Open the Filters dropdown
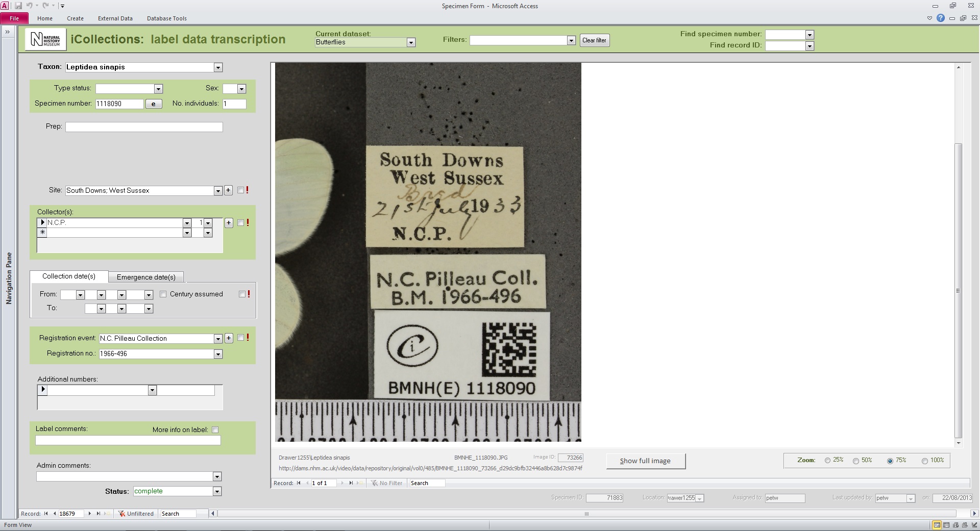 click(571, 40)
